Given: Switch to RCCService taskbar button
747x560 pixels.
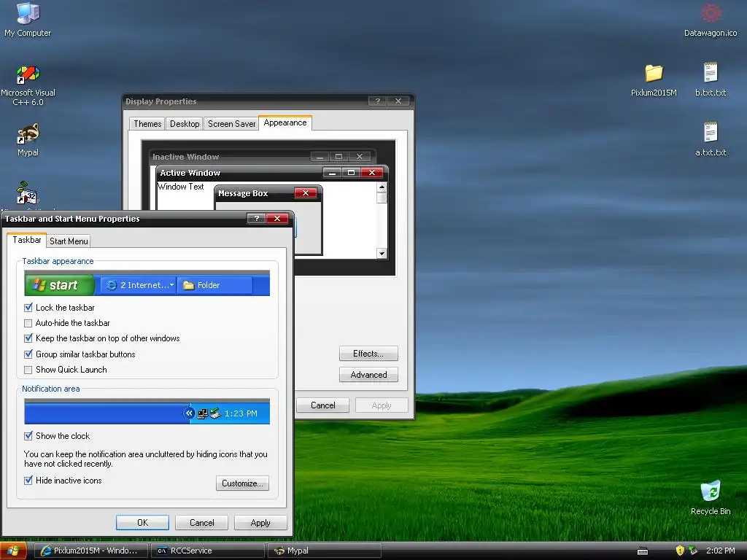Looking at the screenshot, I should [x=208, y=551].
